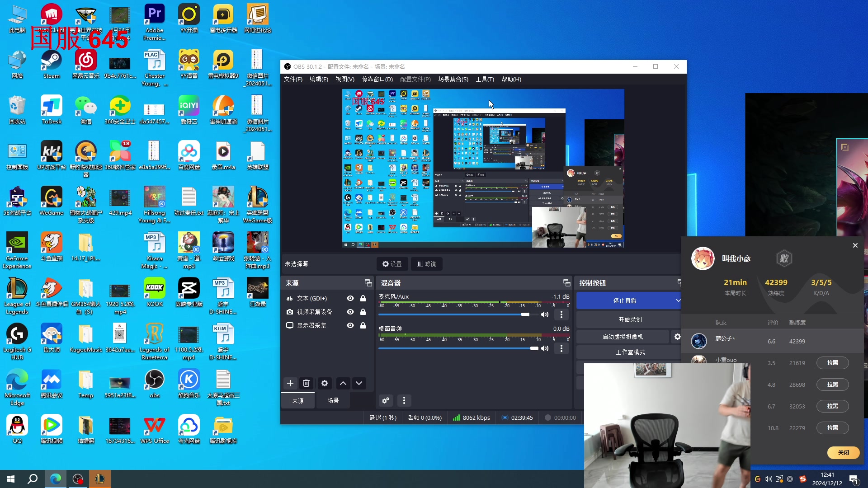
Task: Click 工作室模式 button
Action: point(630,352)
